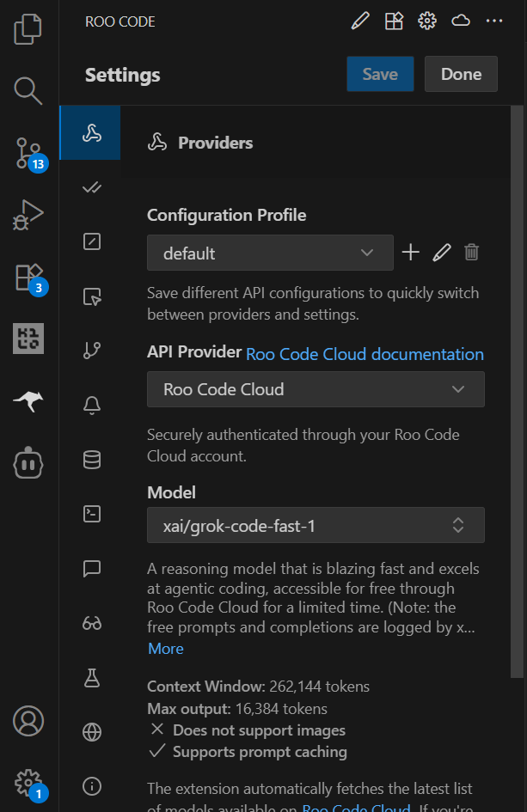Open the Configuration Profile dropdown

(x=270, y=253)
